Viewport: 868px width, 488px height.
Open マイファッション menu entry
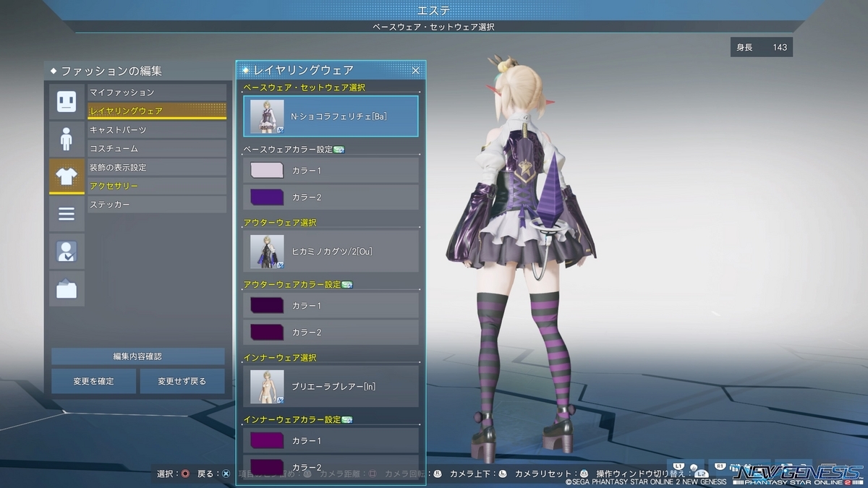(157, 93)
